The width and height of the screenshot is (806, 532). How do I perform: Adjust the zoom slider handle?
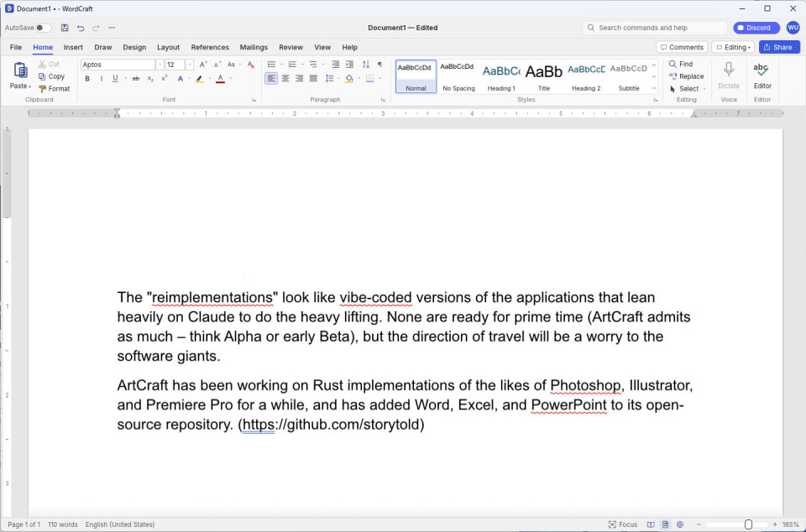click(x=748, y=524)
